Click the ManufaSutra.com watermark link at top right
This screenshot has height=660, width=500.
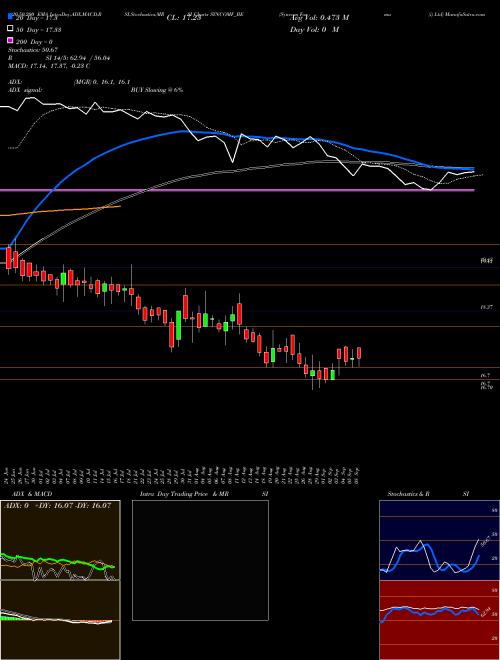pyautogui.click(x=467, y=14)
